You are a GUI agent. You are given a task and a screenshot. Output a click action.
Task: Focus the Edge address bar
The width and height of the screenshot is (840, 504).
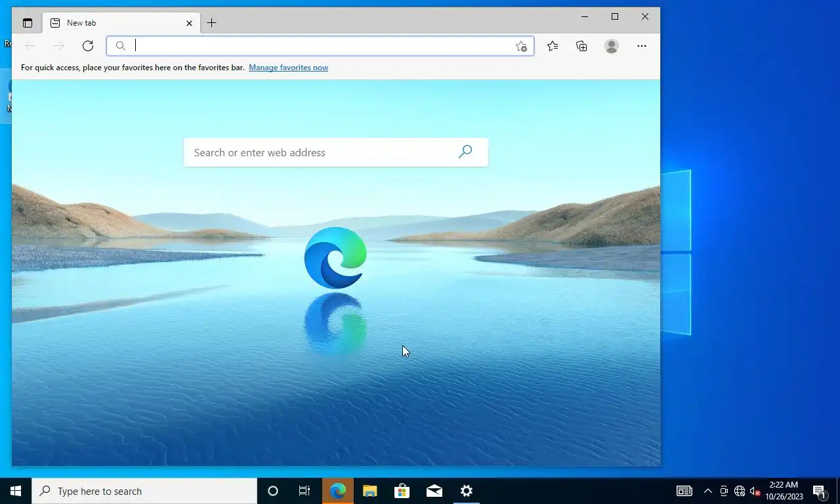320,46
